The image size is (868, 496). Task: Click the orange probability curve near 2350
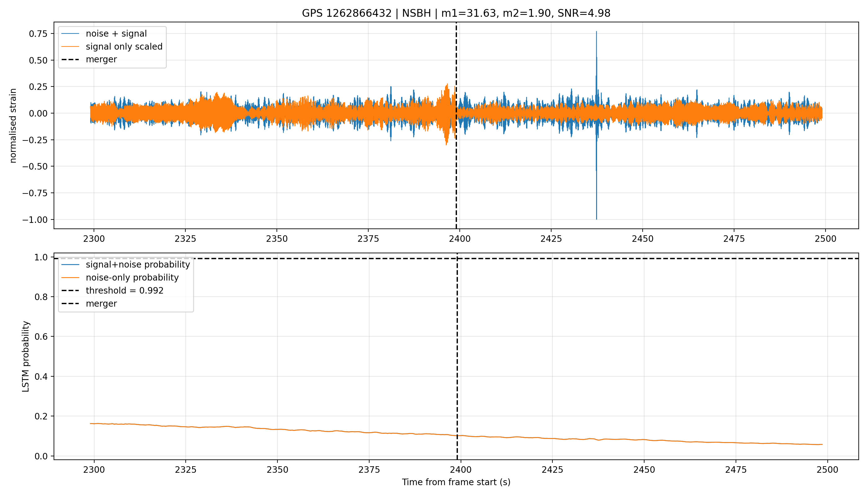[x=277, y=429]
